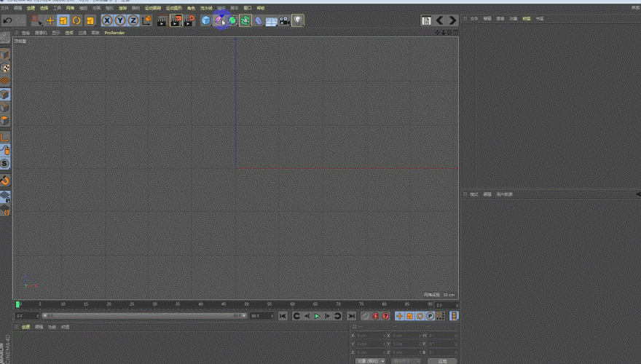The width and height of the screenshot is (641, 364).
Task: Click frame 45 on the timeline ruler
Action: point(223,304)
